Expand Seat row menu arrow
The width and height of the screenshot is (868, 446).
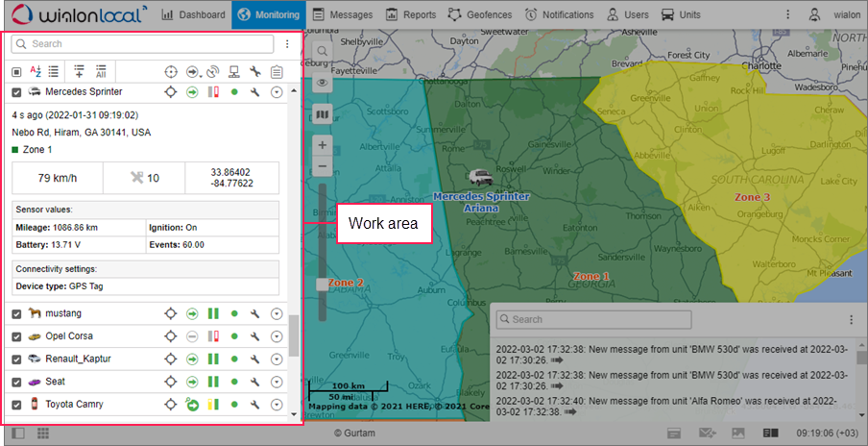click(x=277, y=382)
